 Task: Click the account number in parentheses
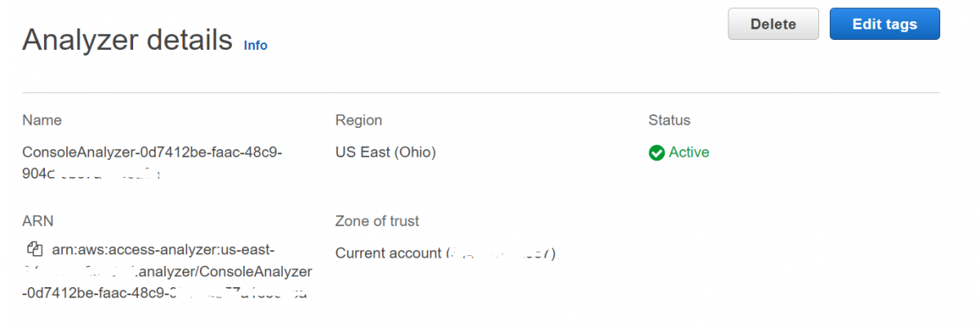coord(501,254)
